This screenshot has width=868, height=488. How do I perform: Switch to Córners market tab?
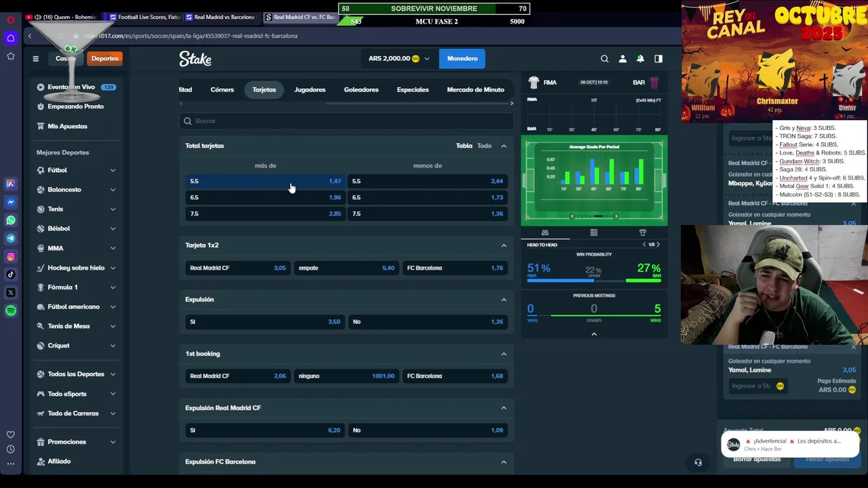pyautogui.click(x=222, y=89)
